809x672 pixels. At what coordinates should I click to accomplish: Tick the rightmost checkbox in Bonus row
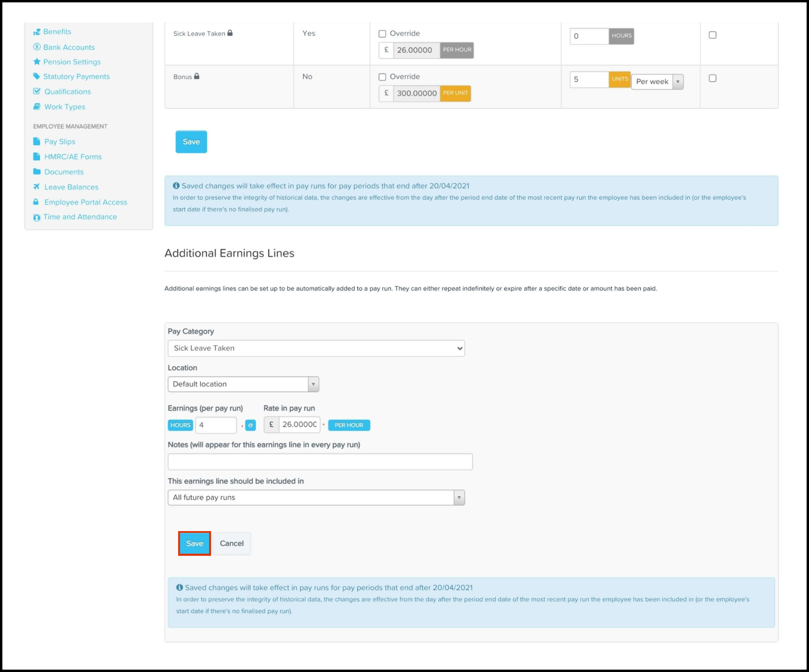[712, 79]
